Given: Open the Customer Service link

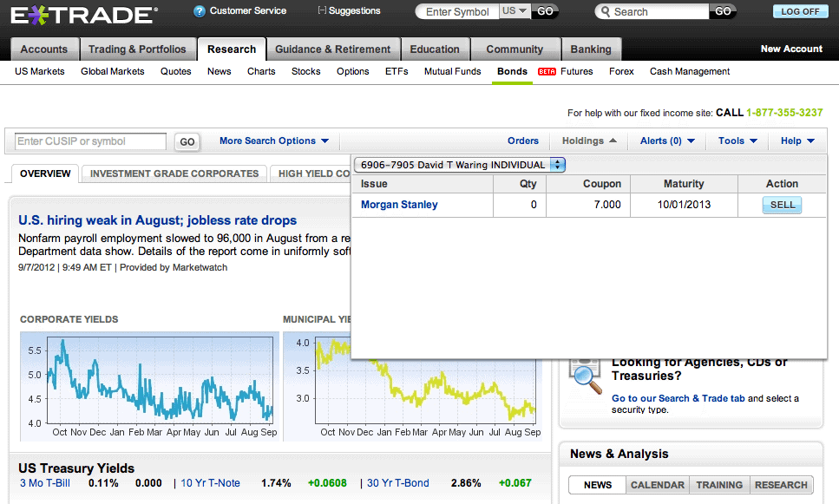Looking at the screenshot, I should coord(248,10).
